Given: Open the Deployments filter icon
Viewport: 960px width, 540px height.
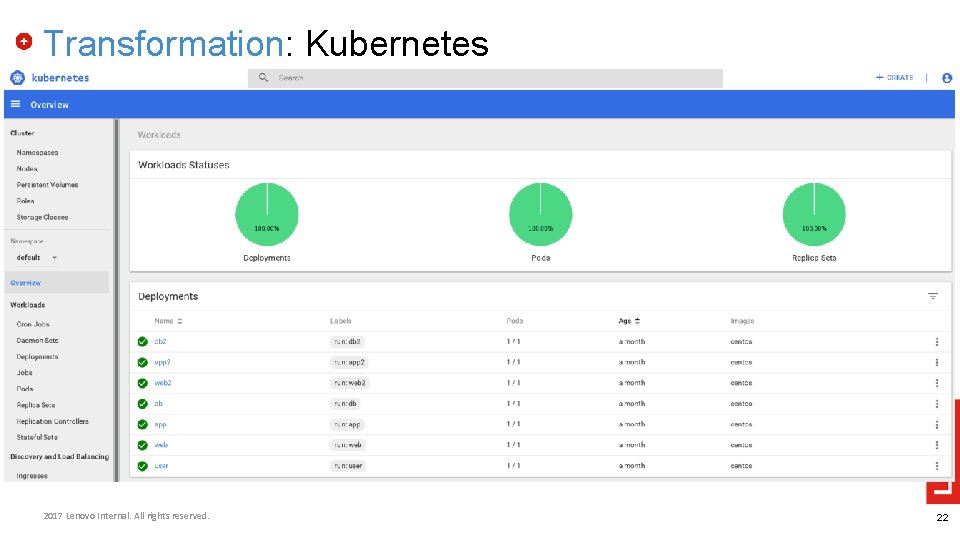Looking at the screenshot, I should coord(932,296).
